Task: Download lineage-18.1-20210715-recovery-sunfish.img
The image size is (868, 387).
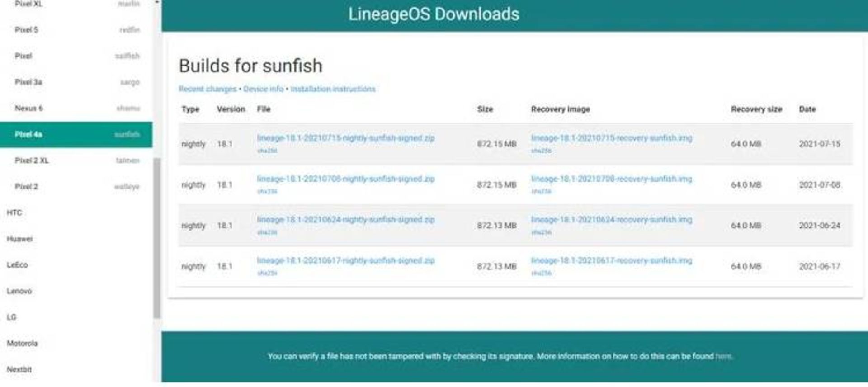Action: click(x=612, y=138)
